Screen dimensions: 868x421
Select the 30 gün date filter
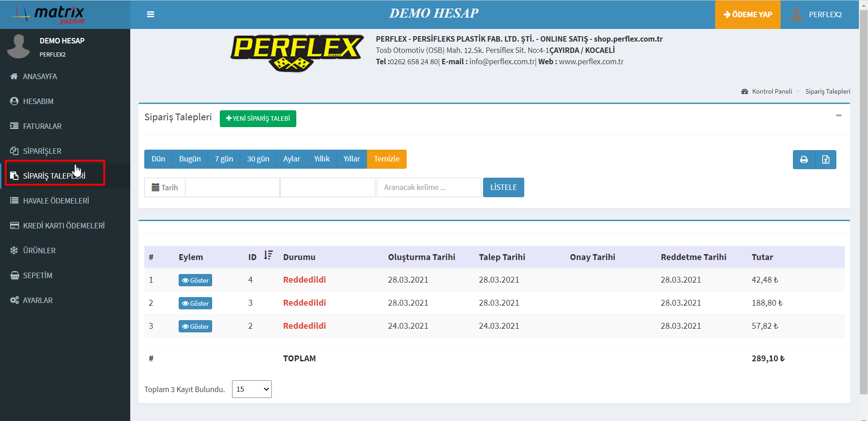[x=258, y=159]
